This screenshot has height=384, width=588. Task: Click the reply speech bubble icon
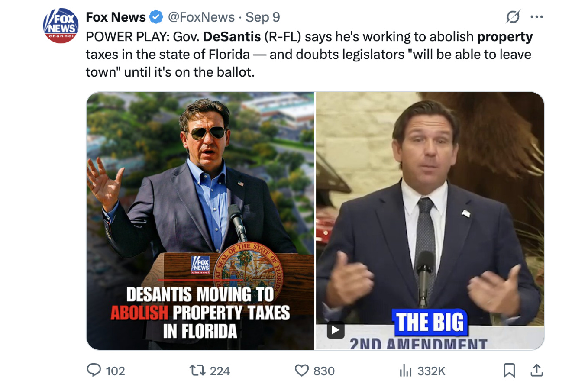click(x=94, y=371)
